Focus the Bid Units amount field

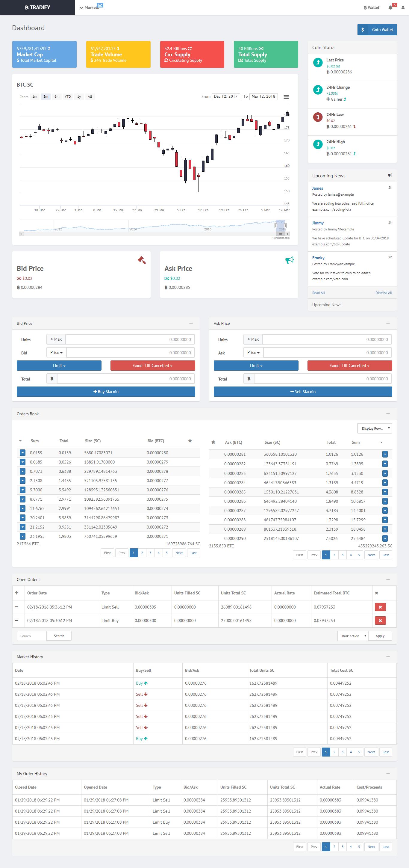[130, 339]
